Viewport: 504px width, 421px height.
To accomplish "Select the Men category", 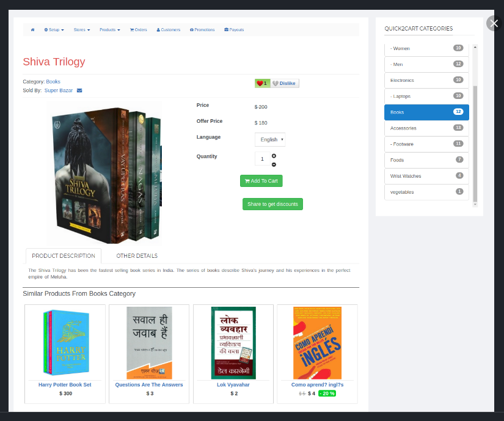I will tap(426, 64).
